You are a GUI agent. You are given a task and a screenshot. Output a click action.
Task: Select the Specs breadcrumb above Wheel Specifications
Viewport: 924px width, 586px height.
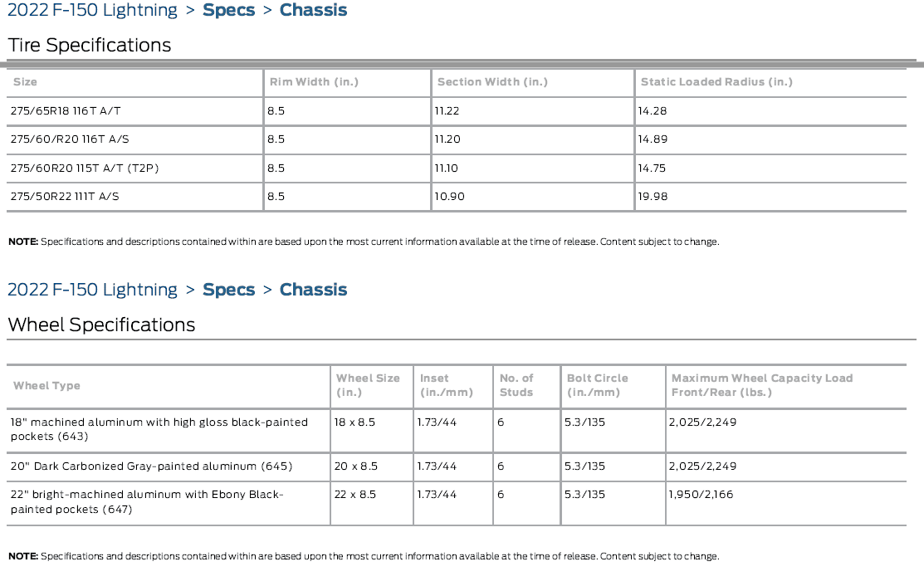point(227,290)
